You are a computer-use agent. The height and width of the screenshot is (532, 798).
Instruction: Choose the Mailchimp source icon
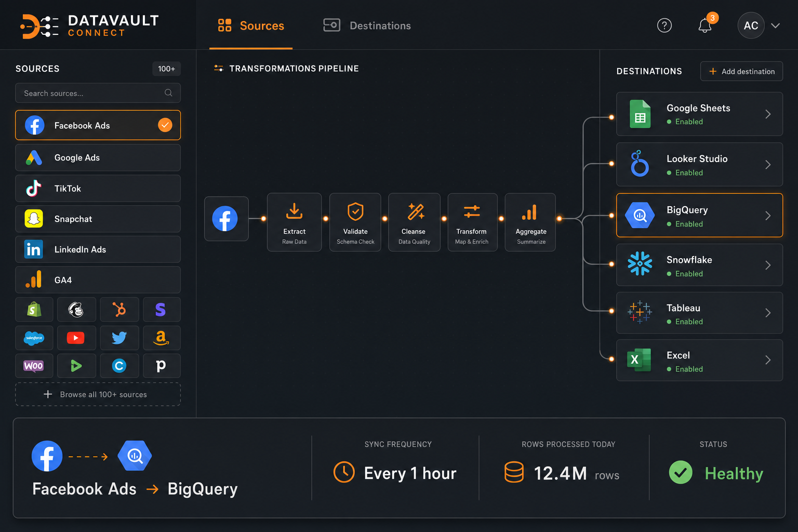[x=76, y=310]
